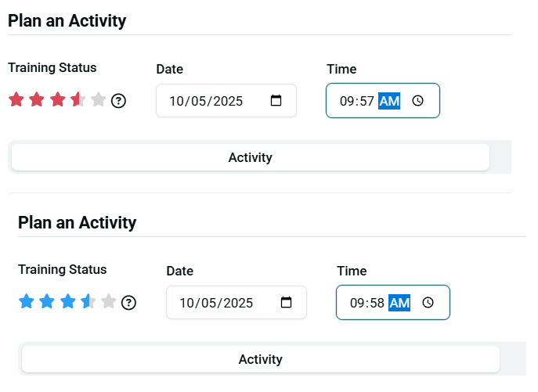Click the minutes 57 in the top time field
This screenshot has height=392, width=538.
coord(366,101)
